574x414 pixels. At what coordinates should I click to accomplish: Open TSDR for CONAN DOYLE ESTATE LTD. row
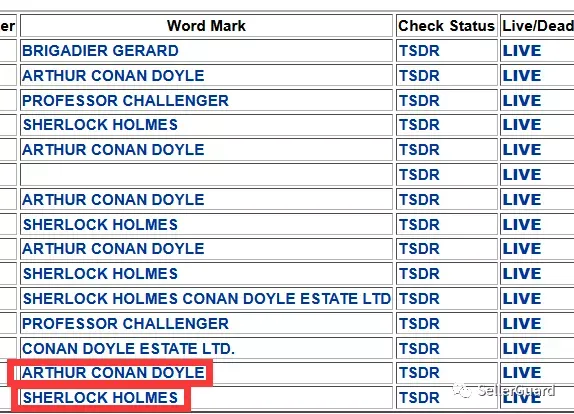point(419,349)
